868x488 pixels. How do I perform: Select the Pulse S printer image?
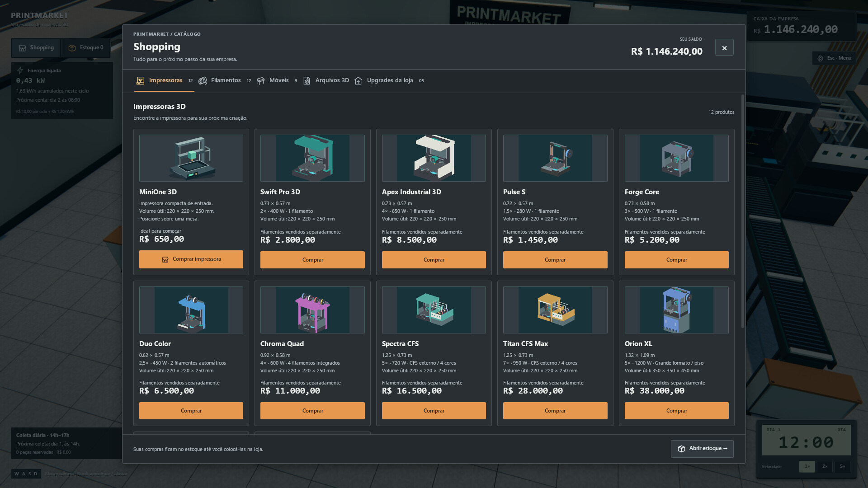(x=555, y=158)
